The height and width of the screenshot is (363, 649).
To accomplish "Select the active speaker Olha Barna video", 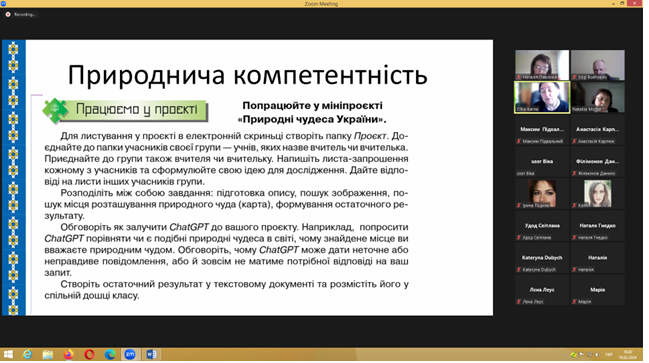I will pos(542,97).
